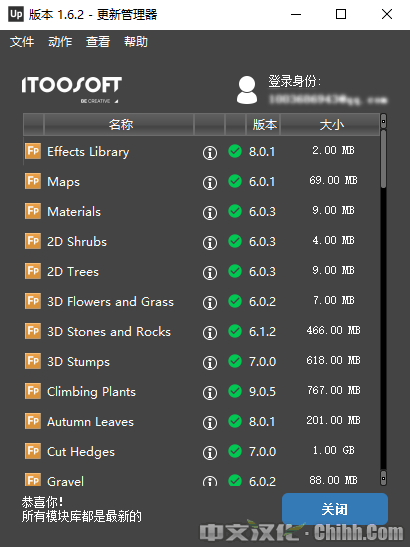Screen dimensions: 410x547
Task: Show info for Cut Hedges
Action: click(x=210, y=452)
